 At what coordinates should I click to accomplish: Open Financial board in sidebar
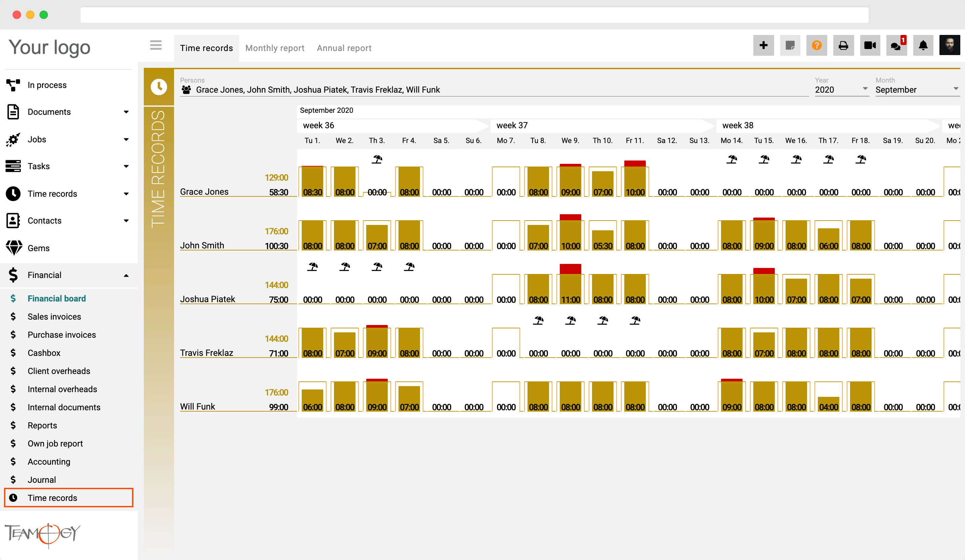[57, 298]
